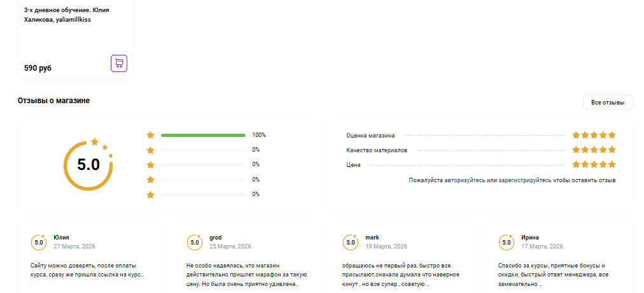Click the authorization prompt text to leave review

click(x=512, y=180)
